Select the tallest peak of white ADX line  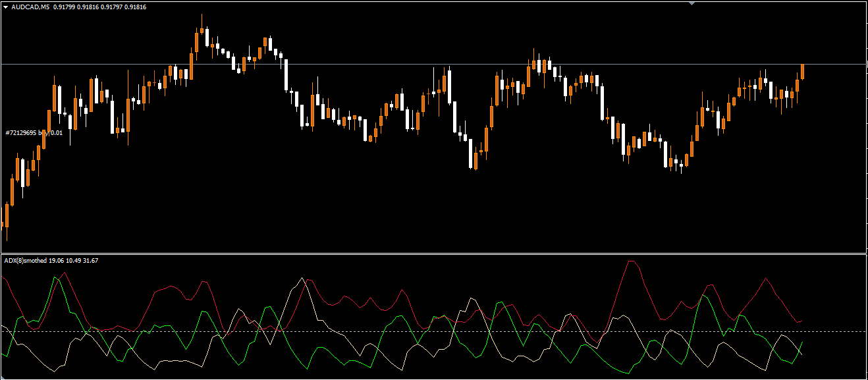coord(302,279)
